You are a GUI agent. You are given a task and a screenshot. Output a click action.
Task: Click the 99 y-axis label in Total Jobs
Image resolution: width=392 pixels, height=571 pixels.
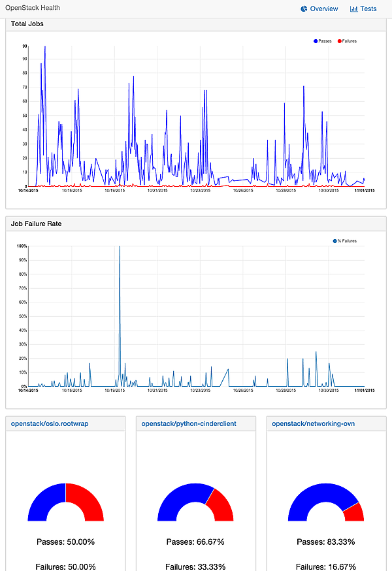(25, 46)
